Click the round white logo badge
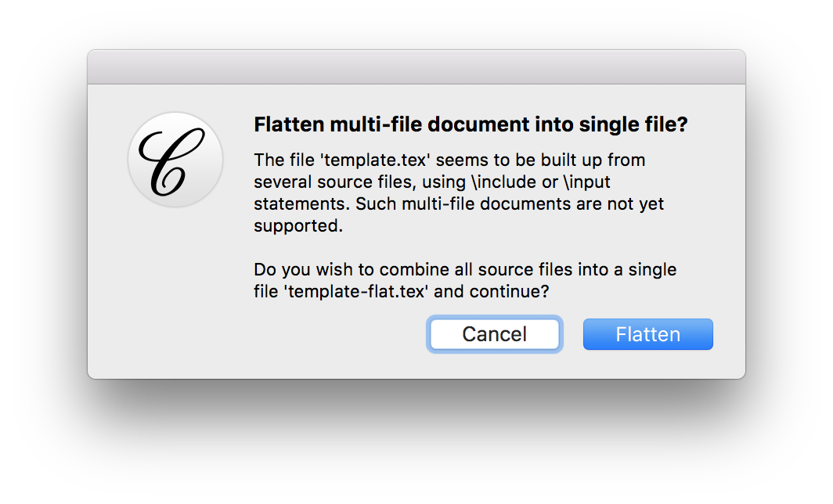The width and height of the screenshot is (833, 504). tap(175, 160)
